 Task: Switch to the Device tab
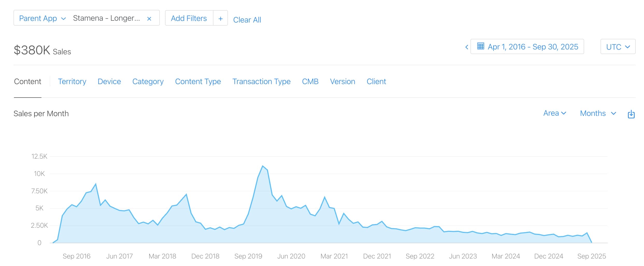pos(109,82)
